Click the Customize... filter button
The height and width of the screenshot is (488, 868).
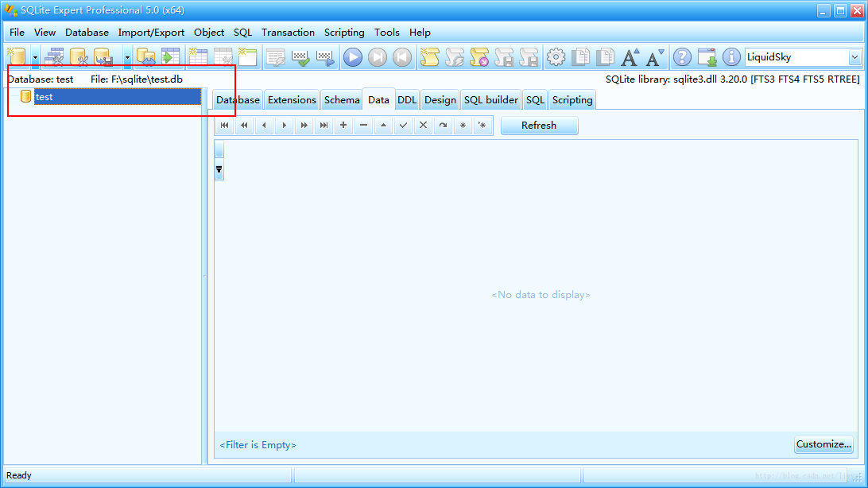point(823,444)
